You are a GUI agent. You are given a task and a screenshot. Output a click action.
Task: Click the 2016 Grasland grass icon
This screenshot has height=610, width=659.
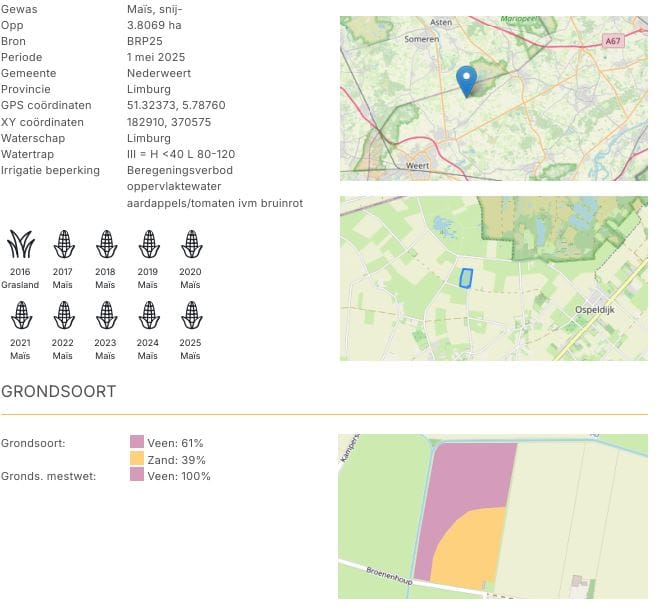[x=20, y=245]
